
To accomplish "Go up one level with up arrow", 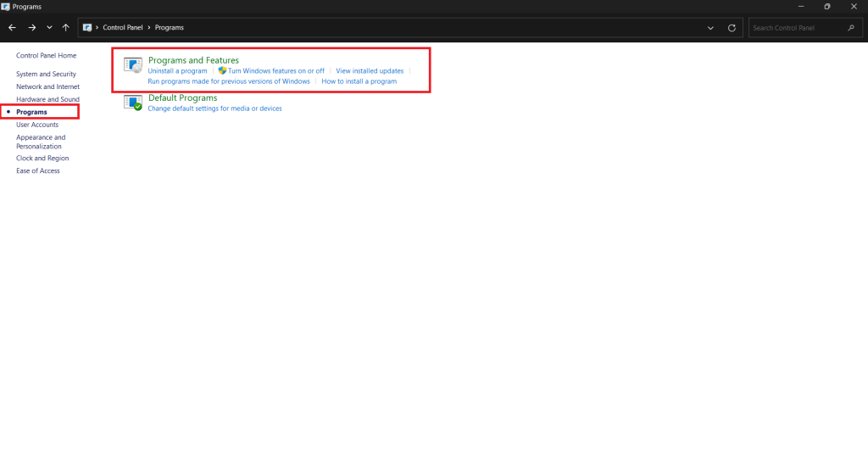I will click(x=66, y=28).
